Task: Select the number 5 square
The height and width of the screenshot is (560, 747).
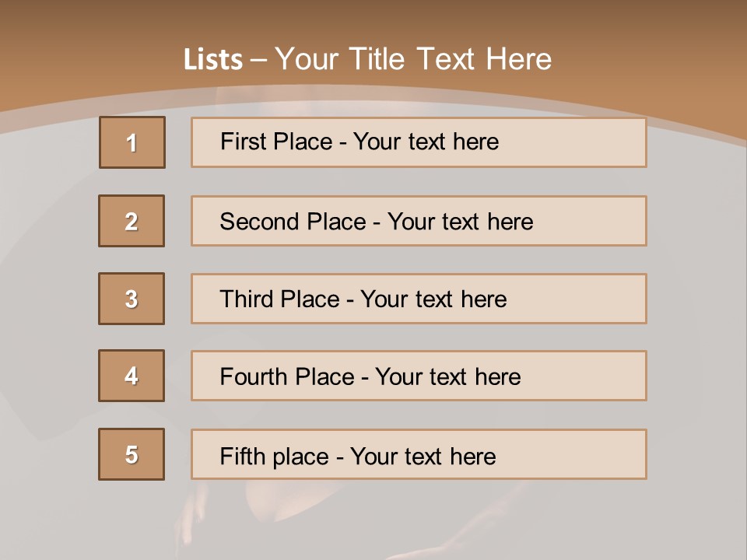Action: (x=132, y=454)
